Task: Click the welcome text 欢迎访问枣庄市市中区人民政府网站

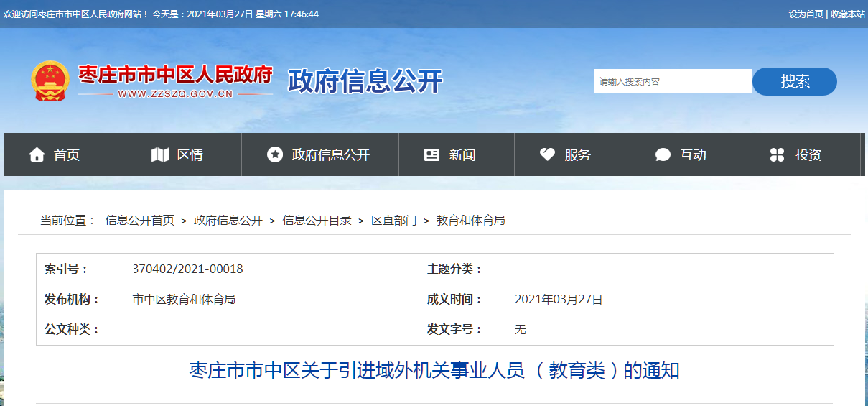Action: [x=75, y=14]
